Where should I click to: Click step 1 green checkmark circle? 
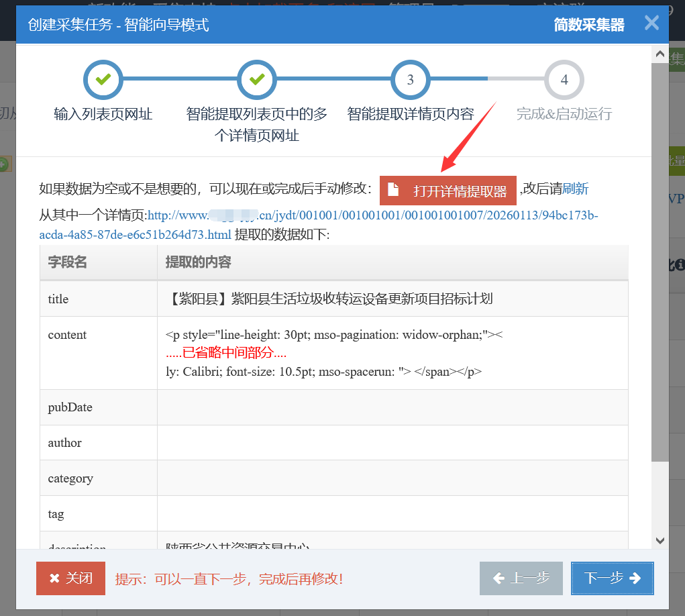(103, 80)
